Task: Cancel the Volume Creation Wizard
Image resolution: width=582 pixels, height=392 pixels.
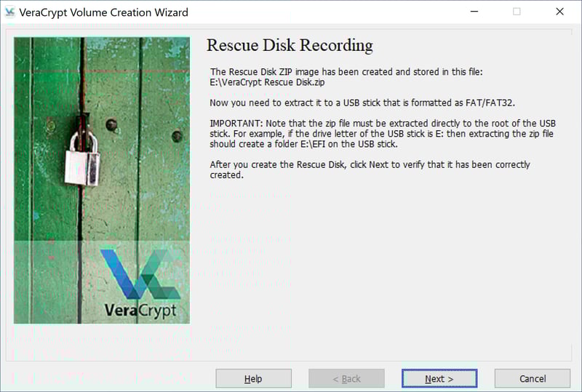Action: [x=533, y=379]
